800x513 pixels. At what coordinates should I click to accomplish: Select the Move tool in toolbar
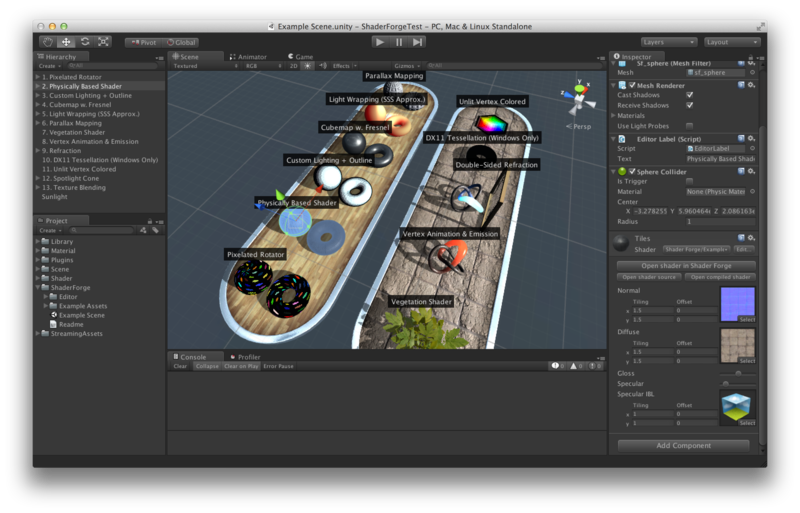click(x=66, y=42)
